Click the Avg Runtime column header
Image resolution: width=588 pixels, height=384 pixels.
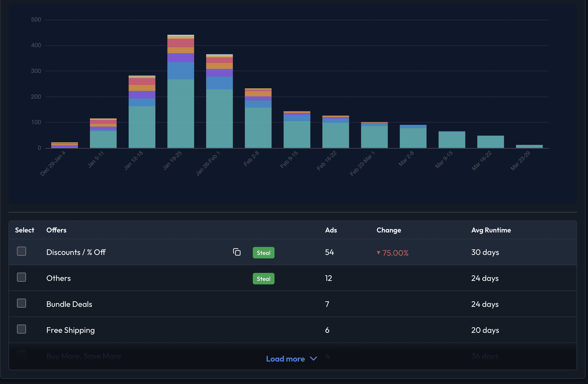491,230
